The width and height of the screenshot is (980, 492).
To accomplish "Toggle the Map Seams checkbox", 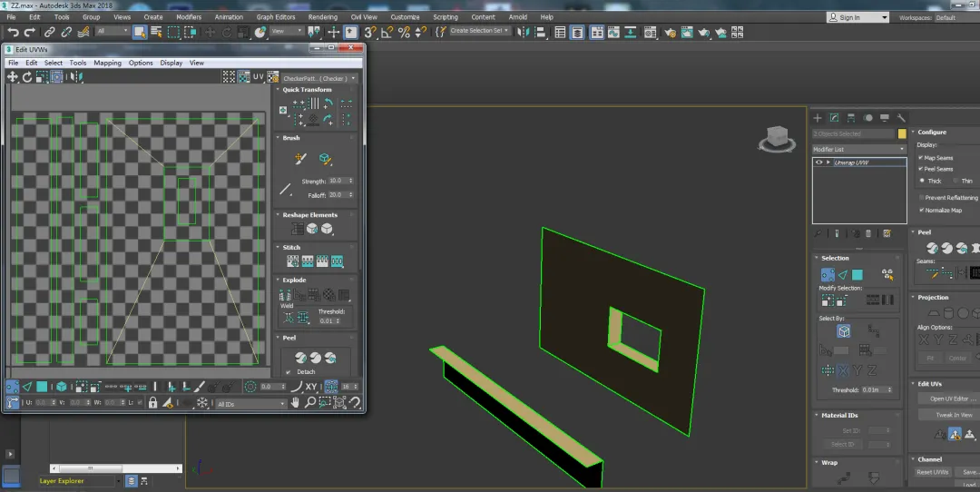I will (921, 158).
